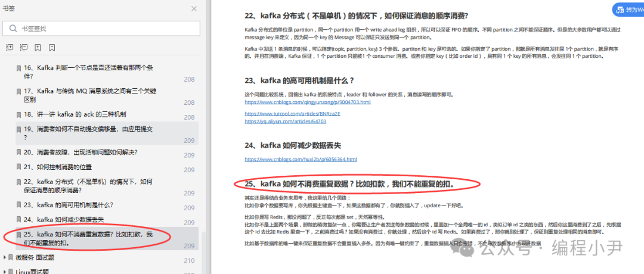
Task: Click the bookmark icon beside item 20
Action: [18, 152]
